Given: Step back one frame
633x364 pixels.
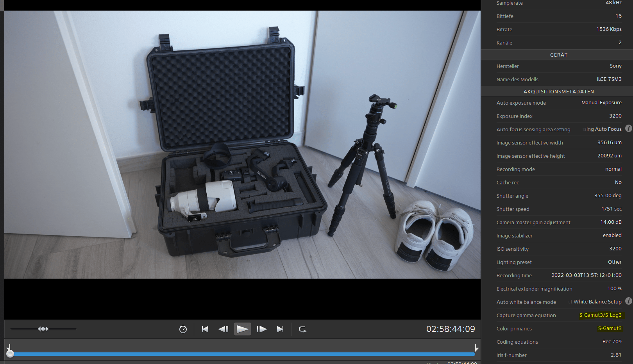Looking at the screenshot, I should pos(224,329).
